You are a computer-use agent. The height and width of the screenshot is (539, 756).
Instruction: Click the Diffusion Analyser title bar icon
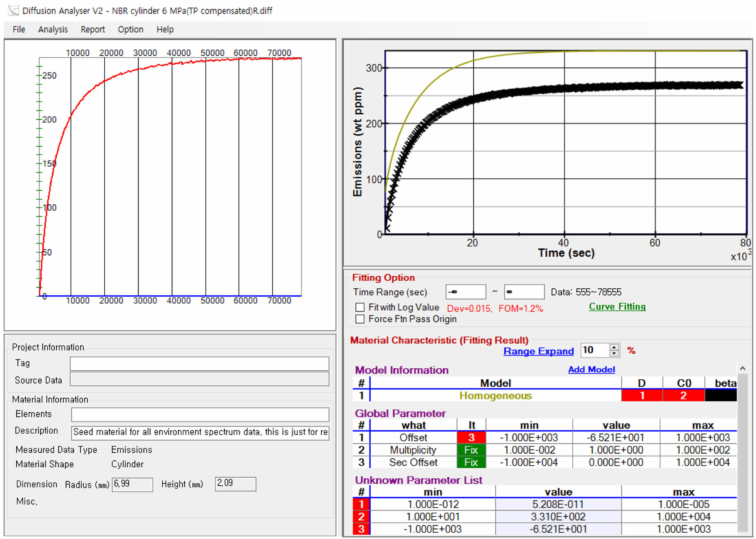pos(13,11)
